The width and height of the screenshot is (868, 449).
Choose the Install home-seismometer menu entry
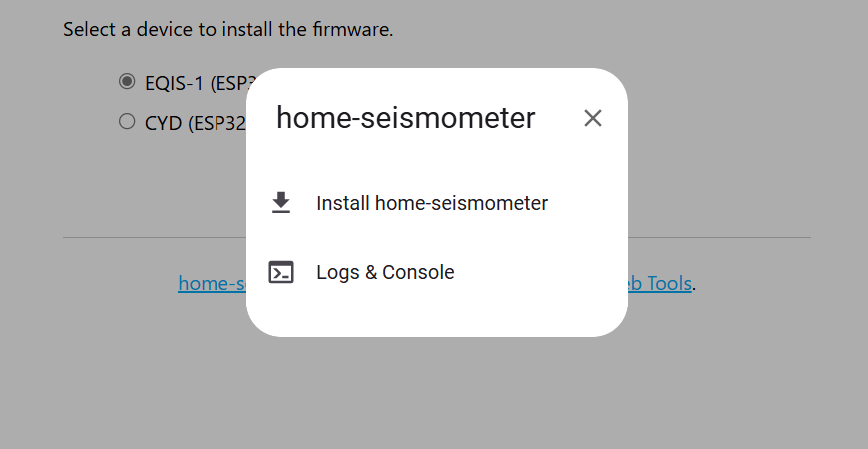[x=431, y=203]
